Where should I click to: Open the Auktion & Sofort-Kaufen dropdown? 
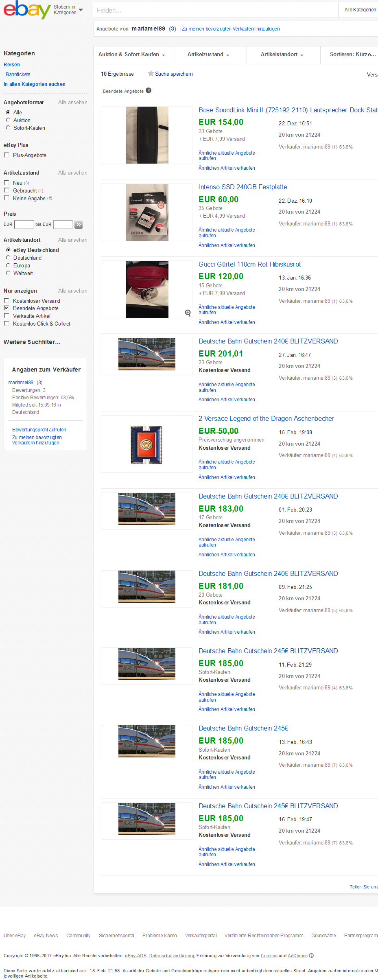[x=133, y=55]
